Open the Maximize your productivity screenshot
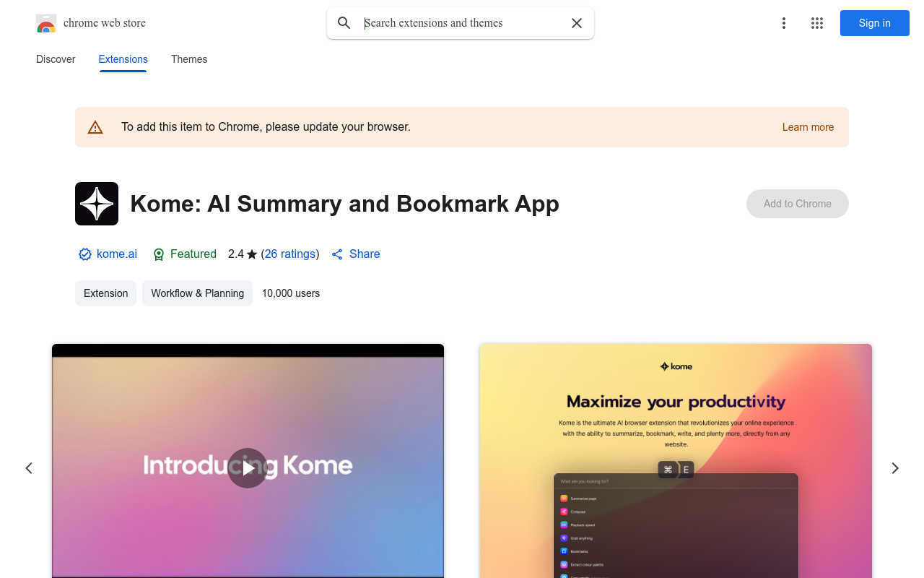Image resolution: width=924 pixels, height=578 pixels. pos(676,461)
